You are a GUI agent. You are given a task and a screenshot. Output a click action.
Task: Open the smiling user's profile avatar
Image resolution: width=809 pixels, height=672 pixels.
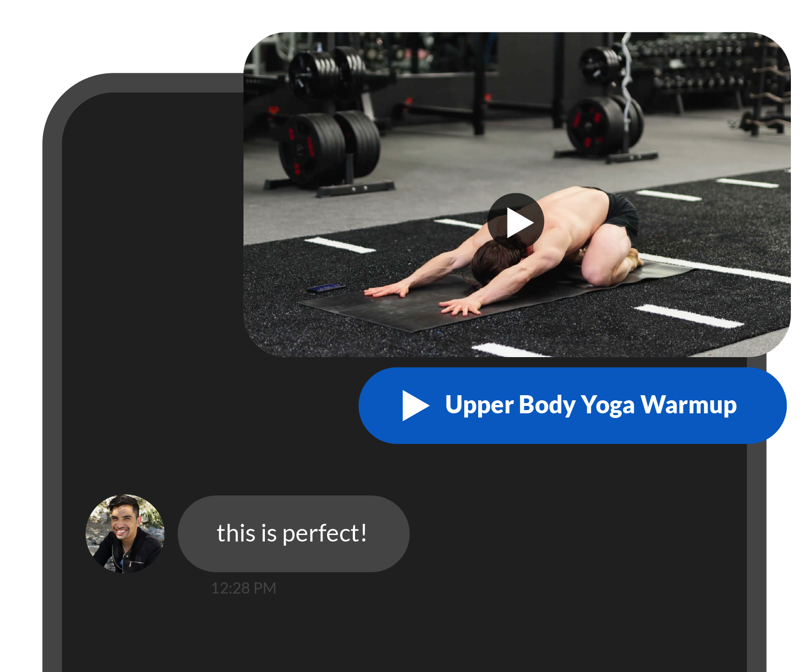point(125,533)
